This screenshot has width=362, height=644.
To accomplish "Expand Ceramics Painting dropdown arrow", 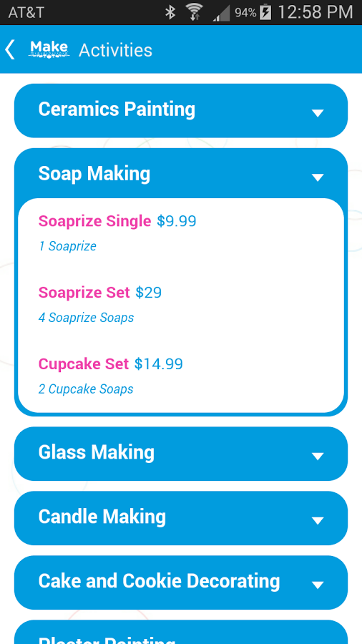I will (318, 113).
